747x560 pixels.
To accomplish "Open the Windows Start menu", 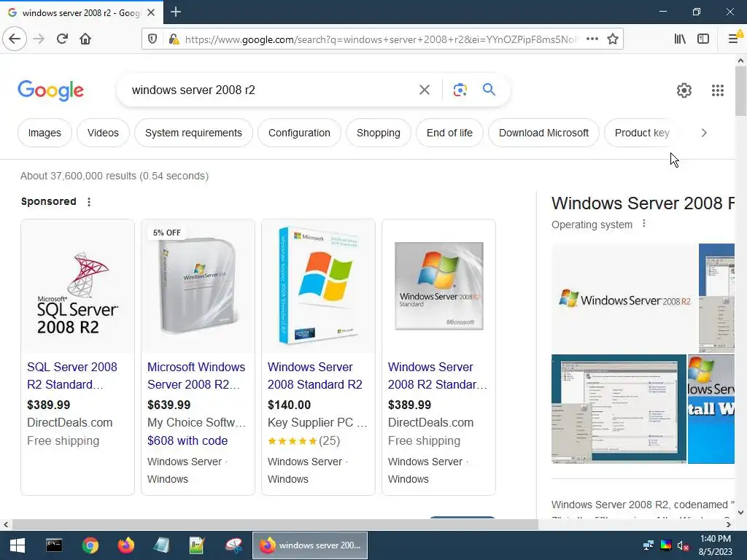I will (x=18, y=545).
